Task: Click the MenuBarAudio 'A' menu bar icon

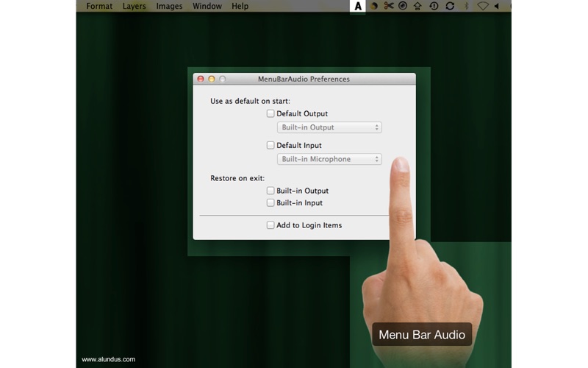Action: 358,6
